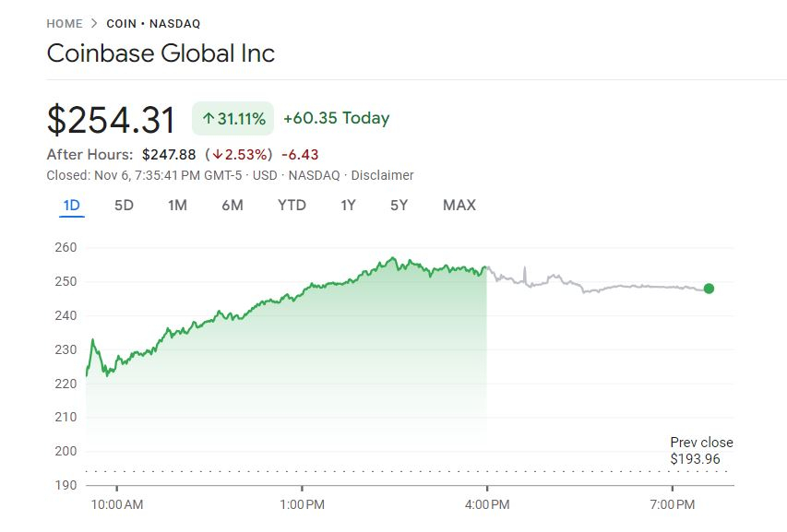787x532 pixels.
Task: Click the Prev close $193.96 label
Action: point(701,451)
